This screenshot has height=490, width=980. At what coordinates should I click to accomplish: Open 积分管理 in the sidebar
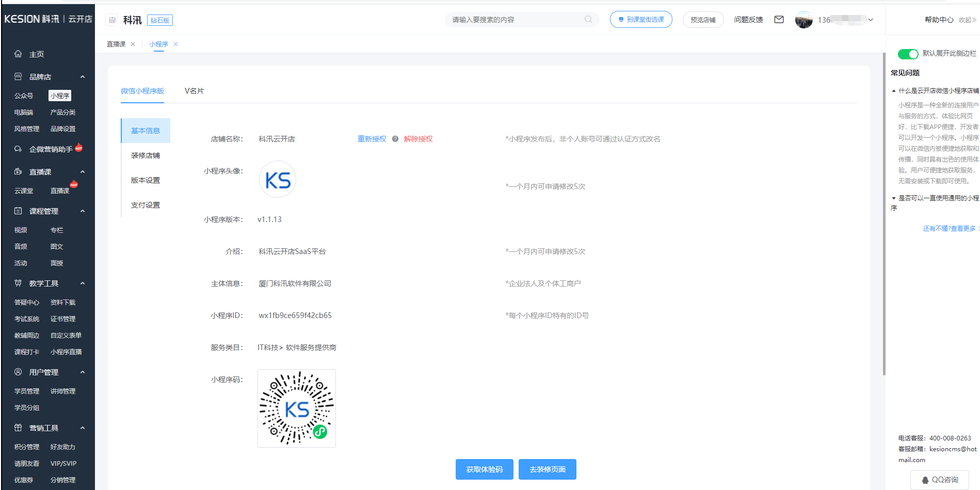tap(27, 447)
